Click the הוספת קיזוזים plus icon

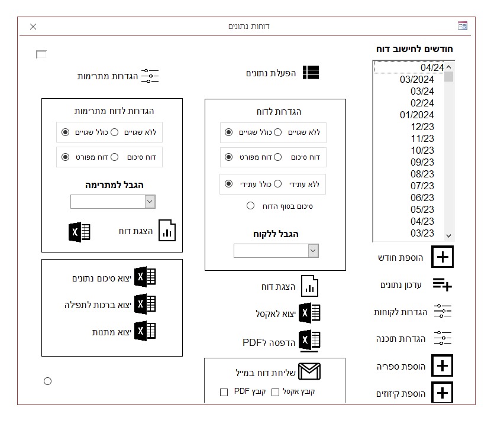click(x=442, y=393)
